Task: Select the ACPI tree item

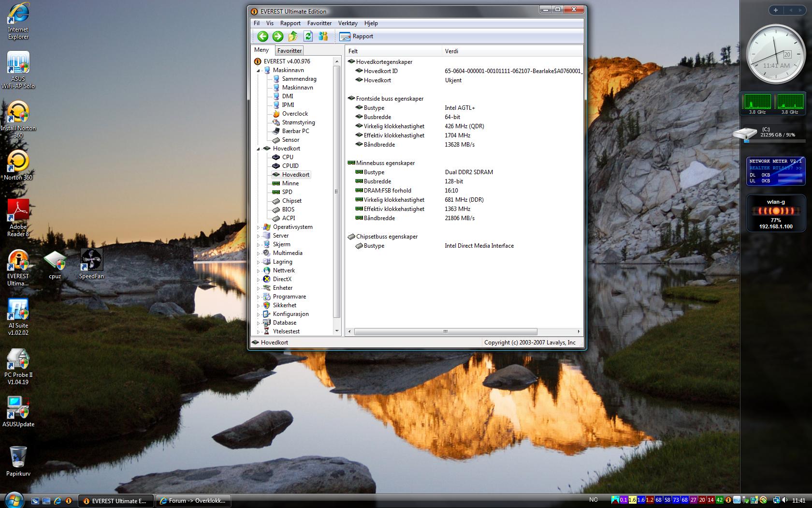Action: pyautogui.click(x=289, y=218)
